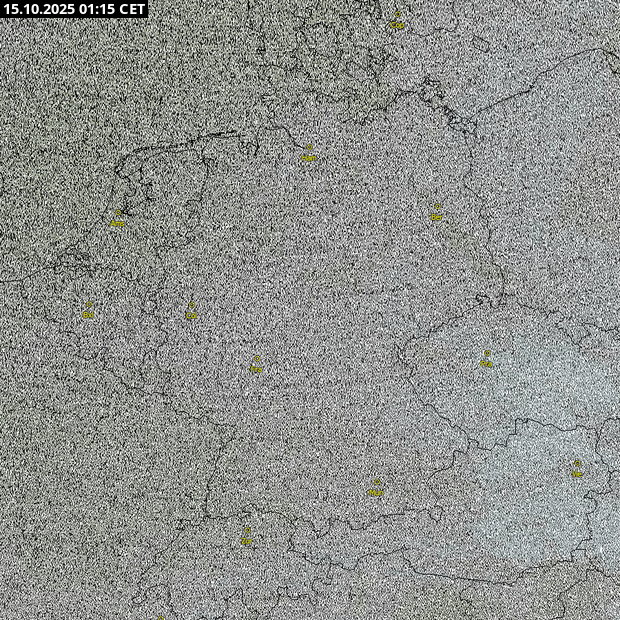
Task: Select the Zurich marker in Switzerland
Action: [246, 539]
